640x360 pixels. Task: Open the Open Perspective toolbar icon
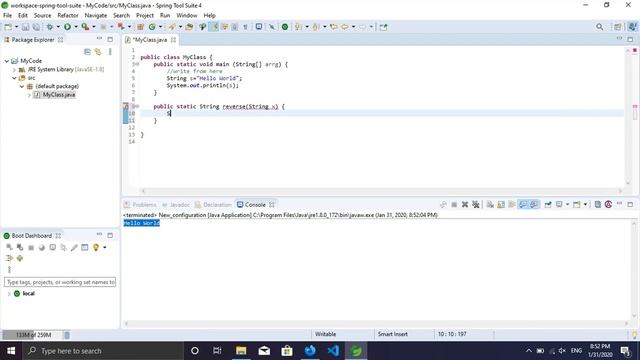click(x=618, y=27)
